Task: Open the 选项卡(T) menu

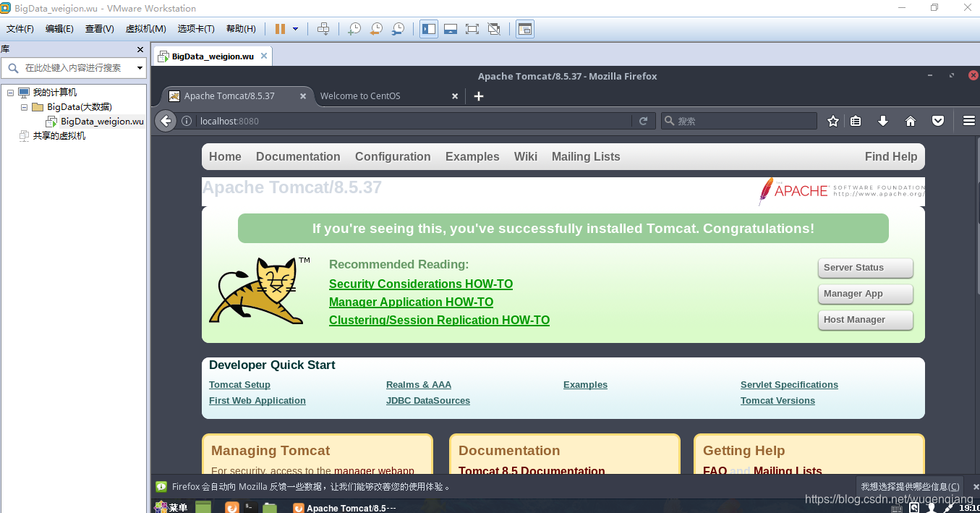Action: click(196, 29)
